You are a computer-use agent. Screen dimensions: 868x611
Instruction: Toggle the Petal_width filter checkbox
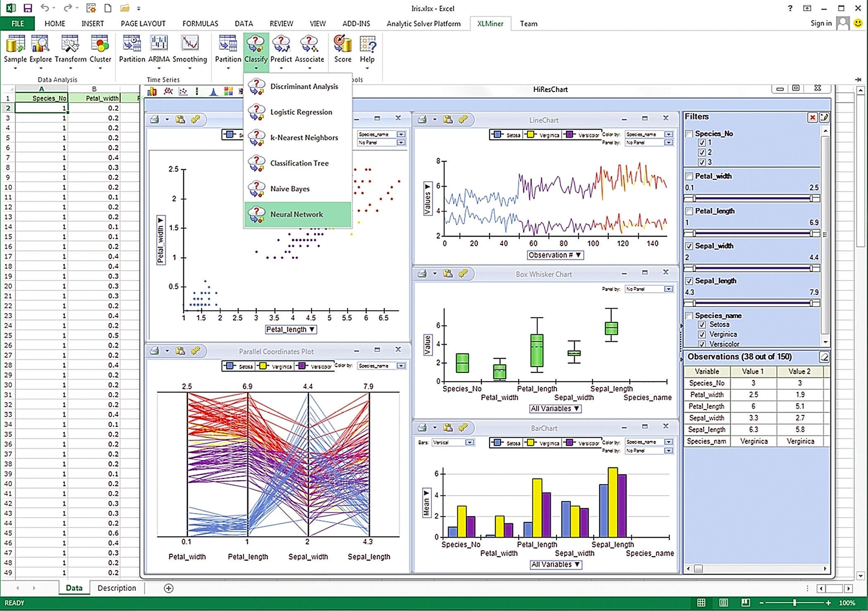pyautogui.click(x=689, y=176)
